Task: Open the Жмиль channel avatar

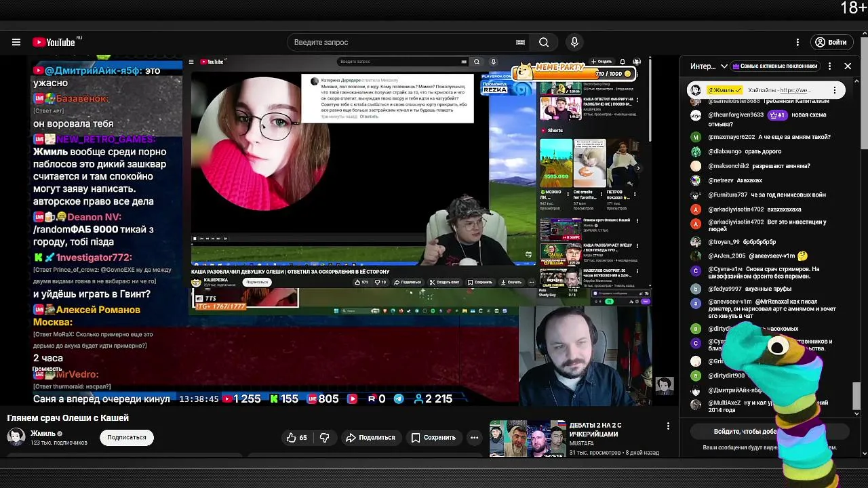Action: pos(16,437)
